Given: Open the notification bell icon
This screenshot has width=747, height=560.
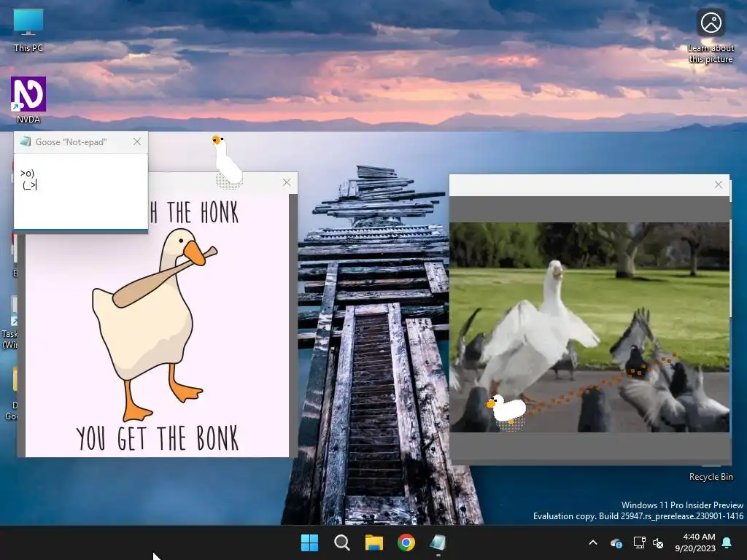Looking at the screenshot, I should (x=727, y=542).
